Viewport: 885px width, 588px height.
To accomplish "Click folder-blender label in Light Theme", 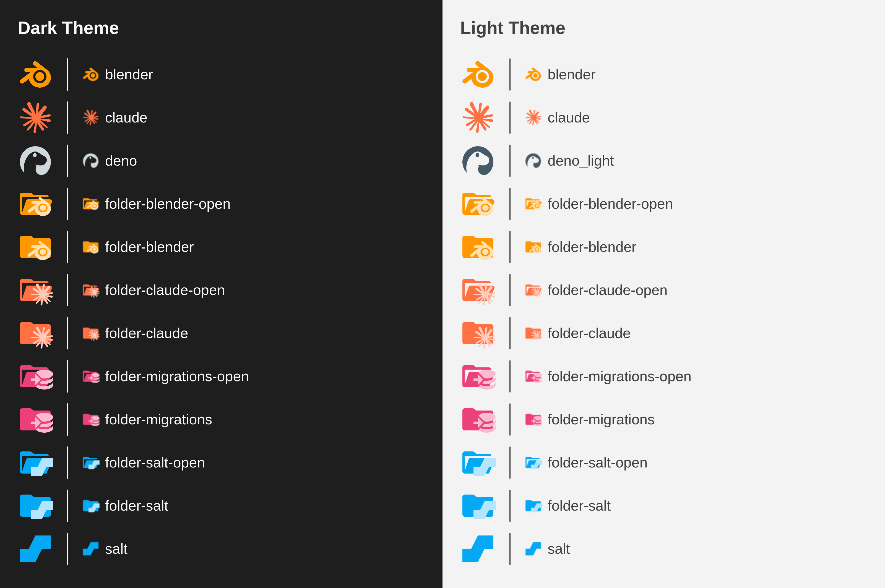I will [592, 247].
